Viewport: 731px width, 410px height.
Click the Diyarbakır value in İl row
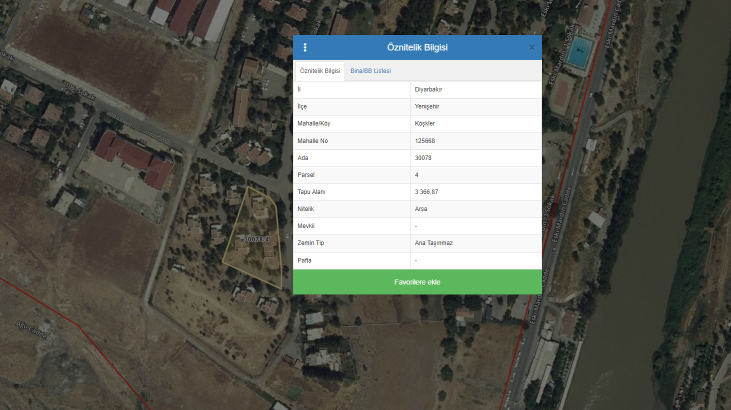[x=428, y=89]
